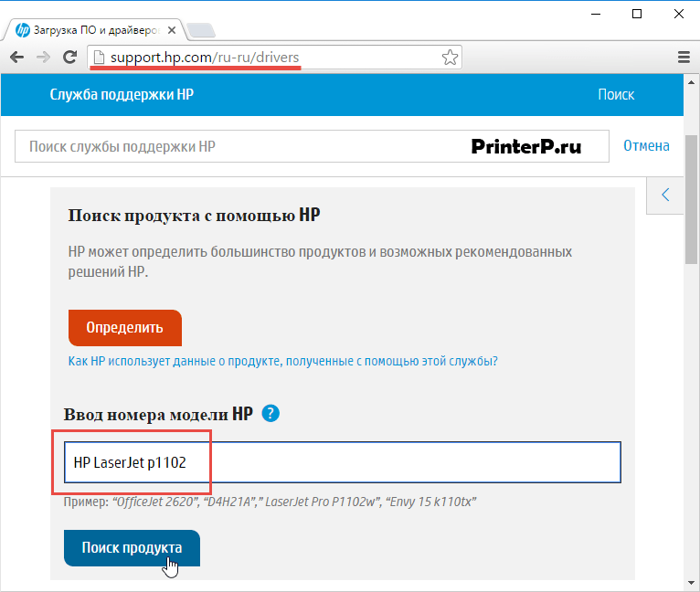Image resolution: width=700 pixels, height=592 pixels.
Task: Click Поиск in the blue header
Action: tap(616, 95)
